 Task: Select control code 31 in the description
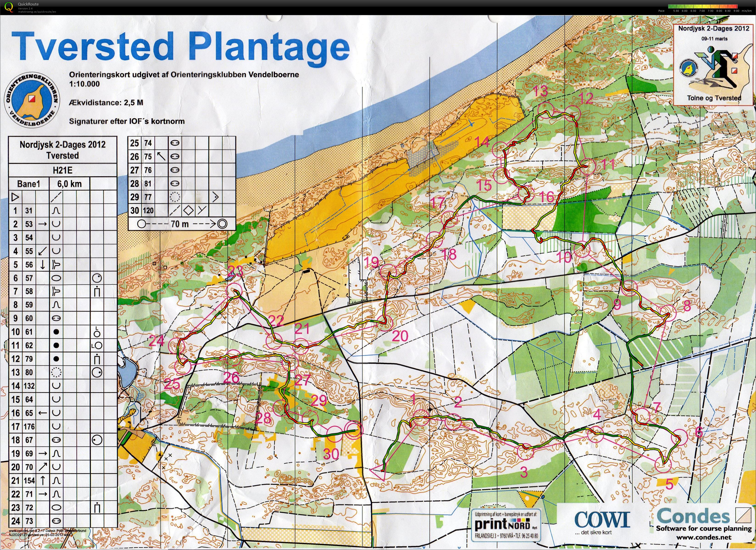tap(29, 211)
